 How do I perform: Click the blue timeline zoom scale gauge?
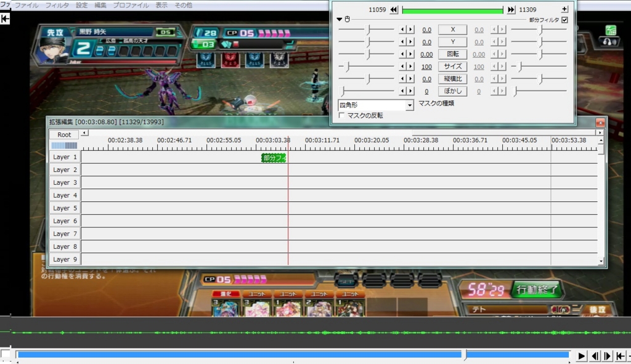(64, 145)
